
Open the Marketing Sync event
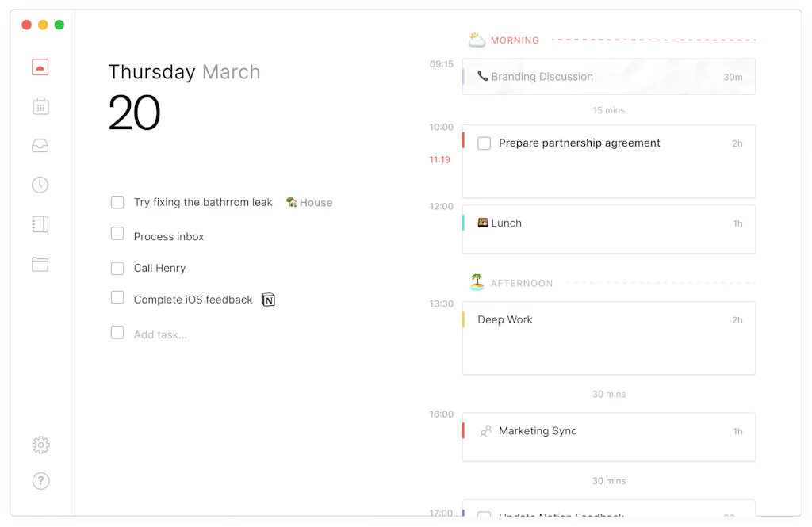point(608,437)
